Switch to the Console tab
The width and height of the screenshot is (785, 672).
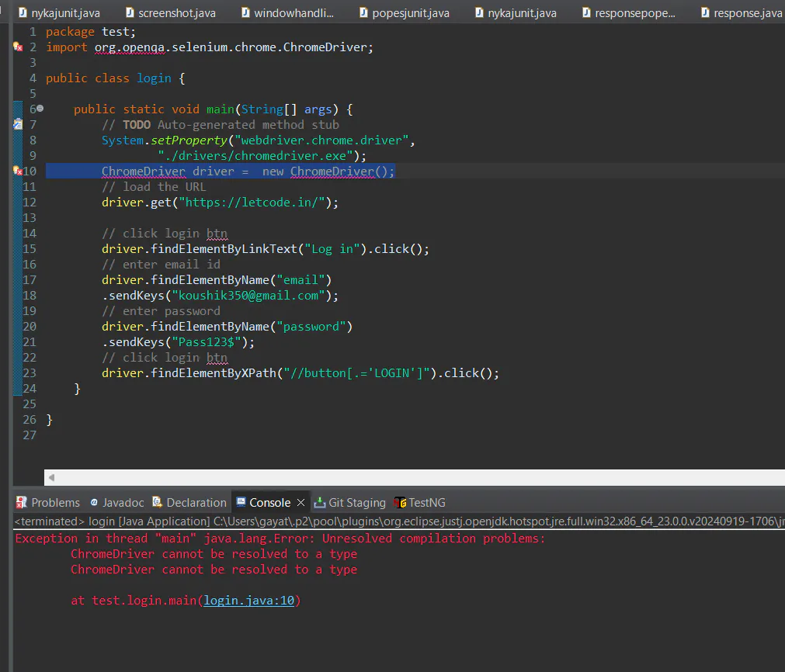pos(270,502)
